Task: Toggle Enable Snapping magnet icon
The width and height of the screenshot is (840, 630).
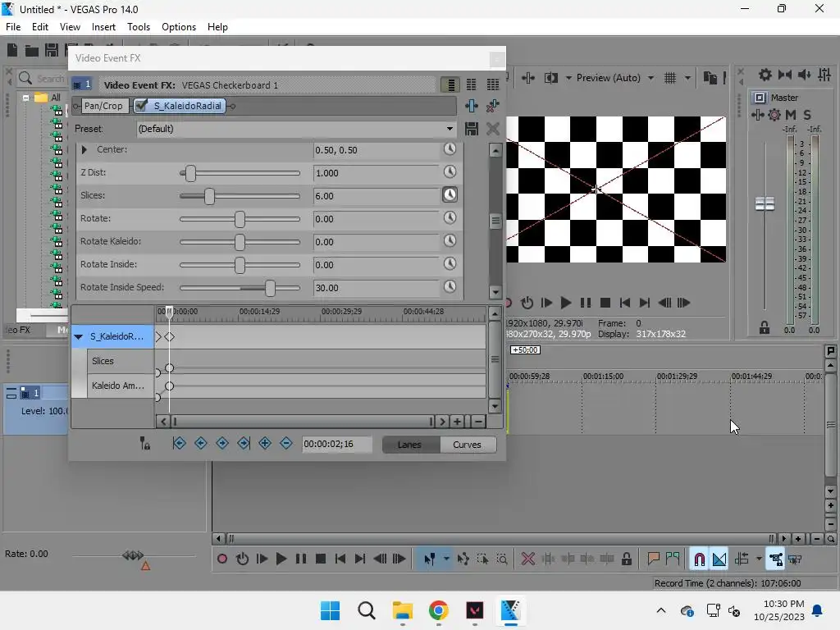Action: pos(699,559)
